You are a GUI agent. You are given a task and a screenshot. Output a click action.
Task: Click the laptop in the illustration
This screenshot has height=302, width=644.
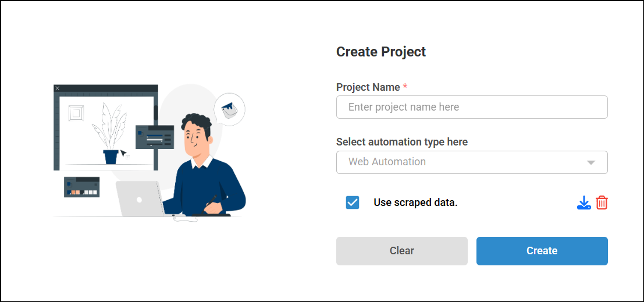(x=140, y=198)
